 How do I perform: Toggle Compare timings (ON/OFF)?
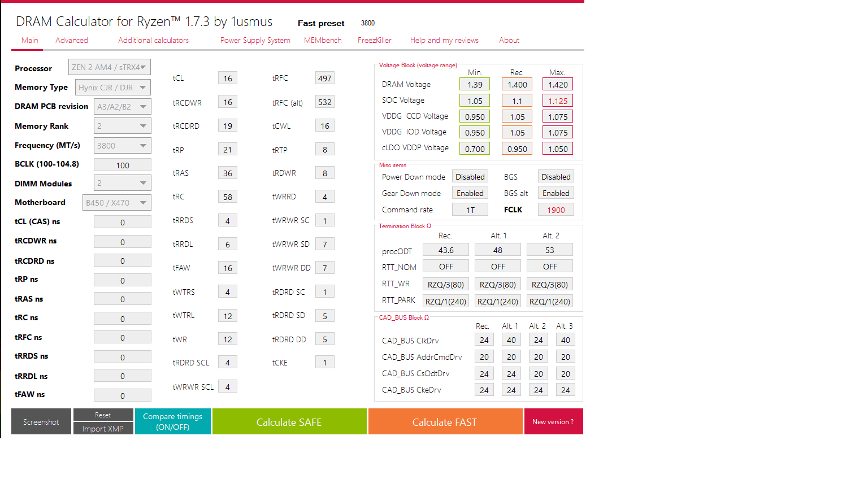173,421
